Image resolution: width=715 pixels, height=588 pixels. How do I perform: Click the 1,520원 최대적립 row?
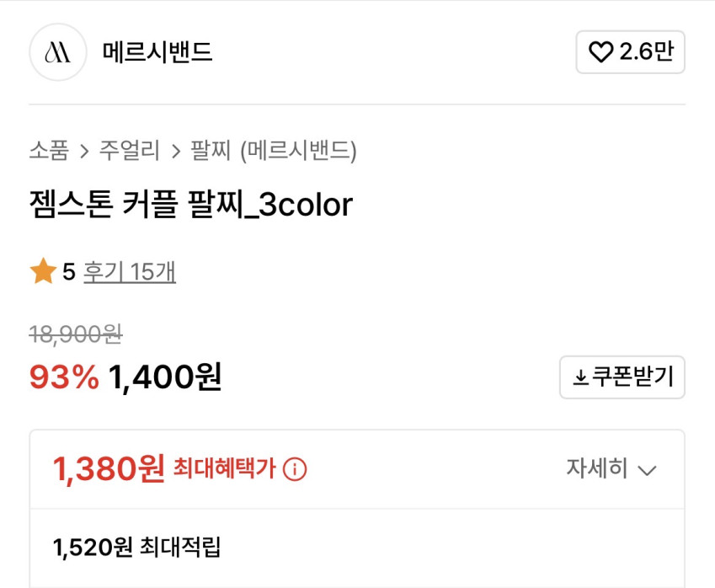tap(137, 548)
